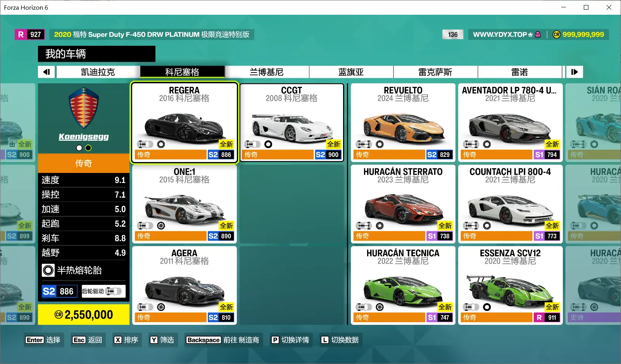Click the AWD drivetrain icon on REVUELTO card
Image resolution: width=621 pixels, height=364 pixels.
[364, 144]
